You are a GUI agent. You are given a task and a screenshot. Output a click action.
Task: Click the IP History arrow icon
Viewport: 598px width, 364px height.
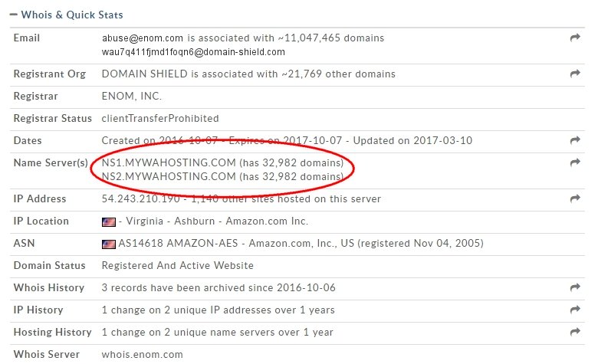[575, 310]
